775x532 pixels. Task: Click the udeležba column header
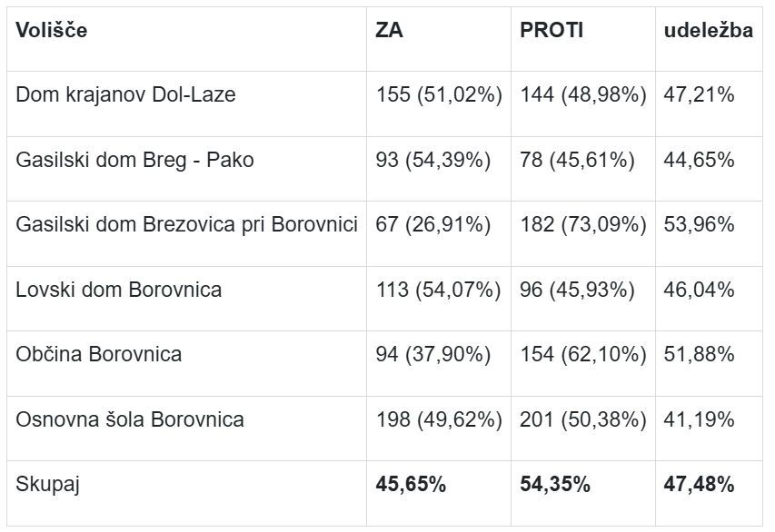pyautogui.click(x=709, y=30)
